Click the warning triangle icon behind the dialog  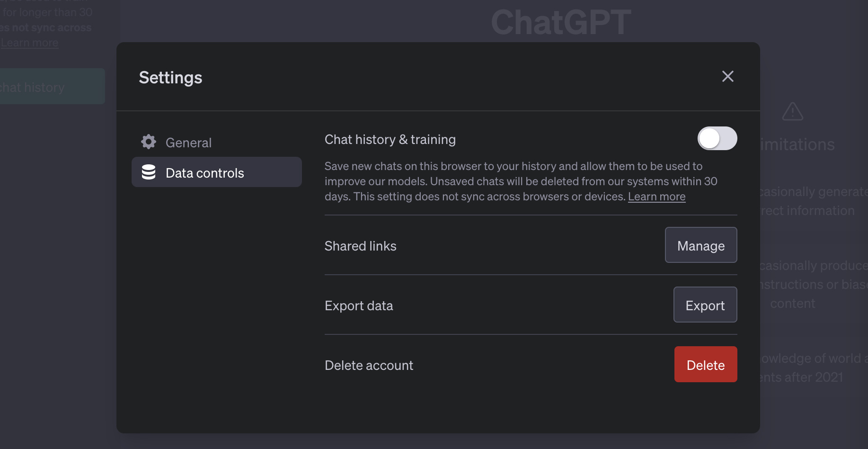click(x=793, y=112)
